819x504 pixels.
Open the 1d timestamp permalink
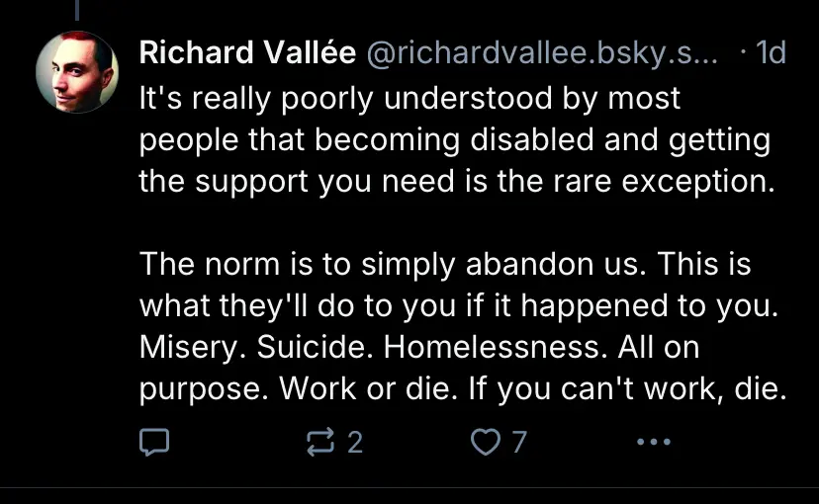[771, 52]
